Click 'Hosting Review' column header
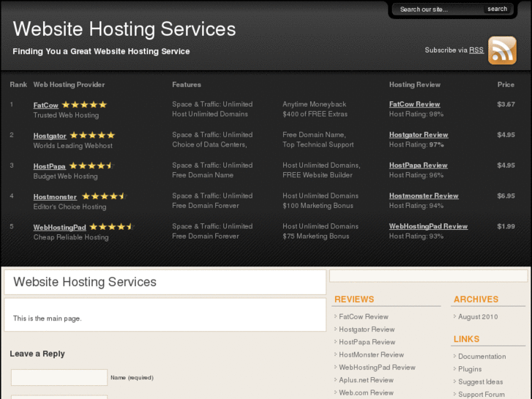Screen dimensions: 532x399 tap(415, 84)
